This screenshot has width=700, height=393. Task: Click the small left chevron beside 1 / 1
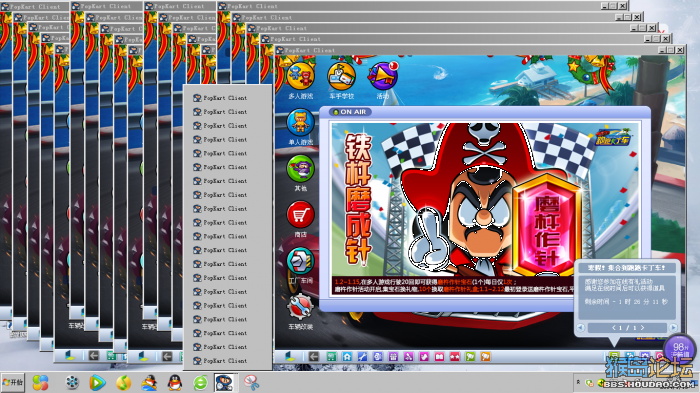click(x=614, y=328)
